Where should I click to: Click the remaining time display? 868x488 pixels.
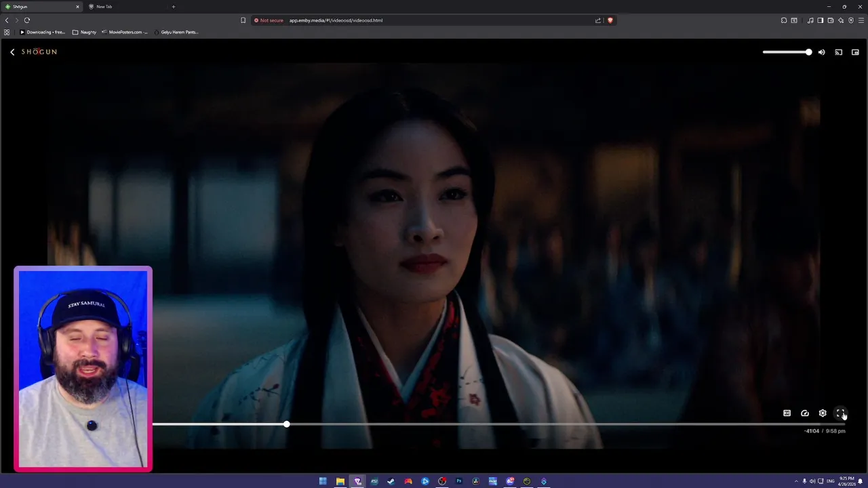(812, 431)
